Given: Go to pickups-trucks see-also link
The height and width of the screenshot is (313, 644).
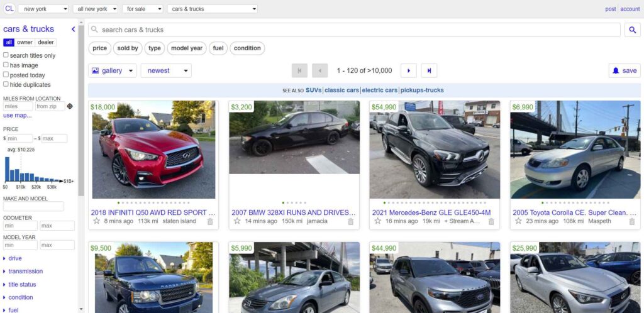Looking at the screenshot, I should pos(422,91).
